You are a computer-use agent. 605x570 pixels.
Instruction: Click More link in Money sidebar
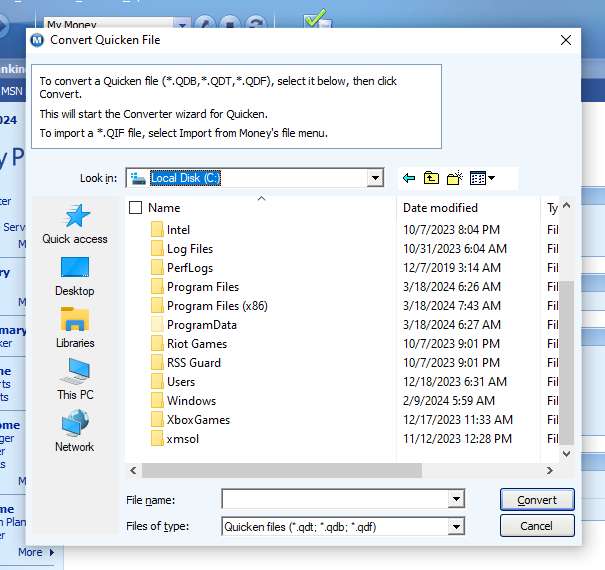point(36,552)
